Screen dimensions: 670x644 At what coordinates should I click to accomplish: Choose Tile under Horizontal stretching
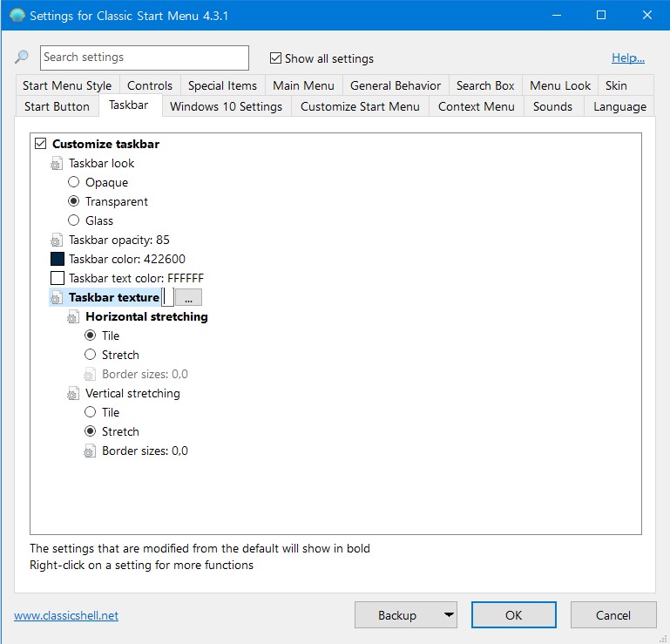90,335
